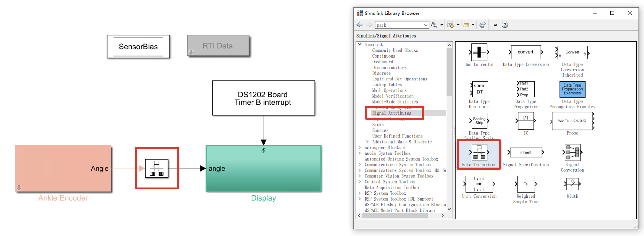The width and height of the screenshot is (644, 236).
Task: Click vertical scrollbar of library tree
Action: (x=449, y=72)
